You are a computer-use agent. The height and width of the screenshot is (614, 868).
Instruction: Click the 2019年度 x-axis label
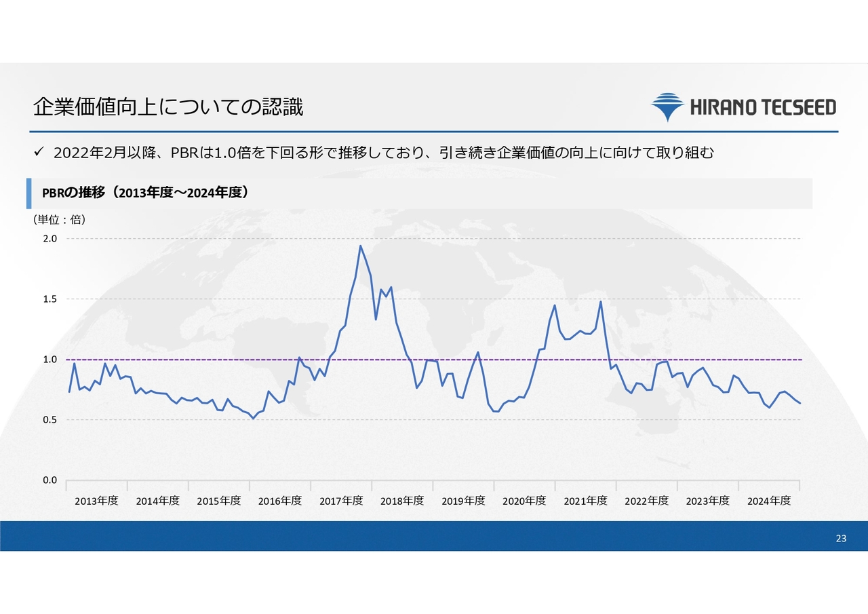463,501
